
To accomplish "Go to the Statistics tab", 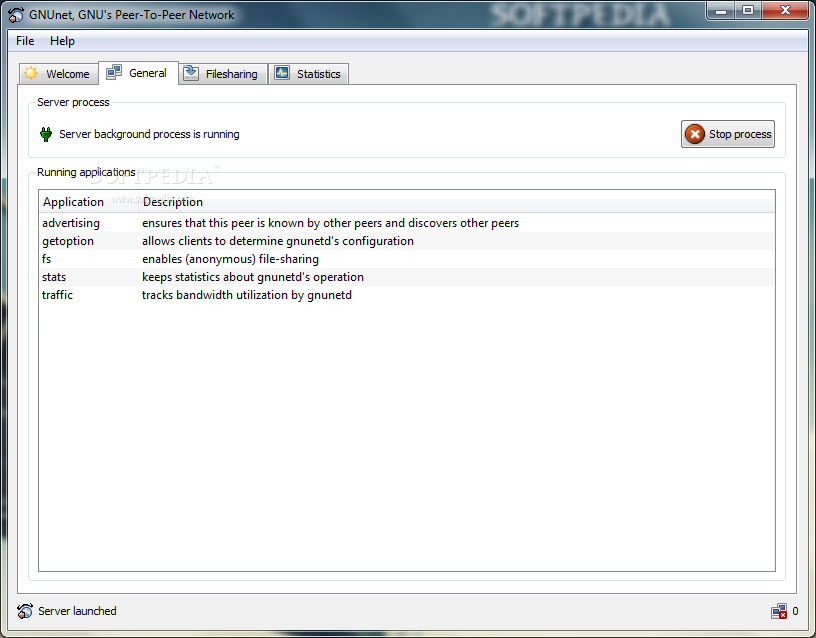I will coord(309,74).
